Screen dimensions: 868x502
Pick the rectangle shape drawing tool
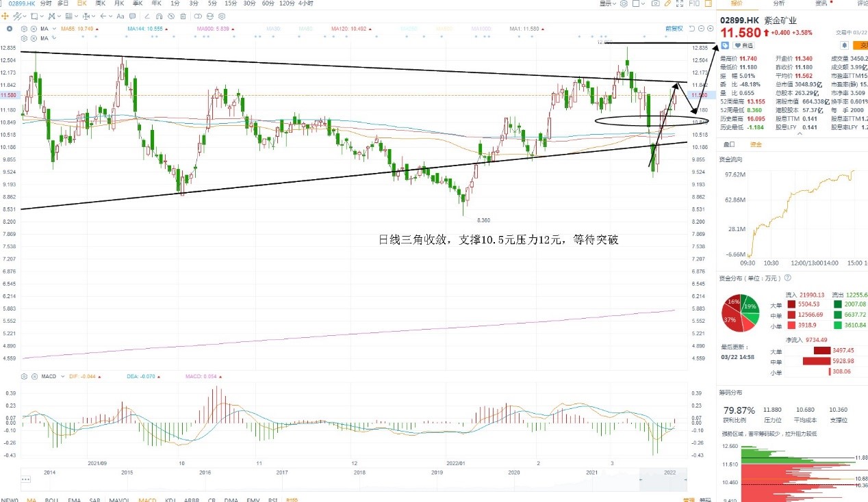[34, 16]
